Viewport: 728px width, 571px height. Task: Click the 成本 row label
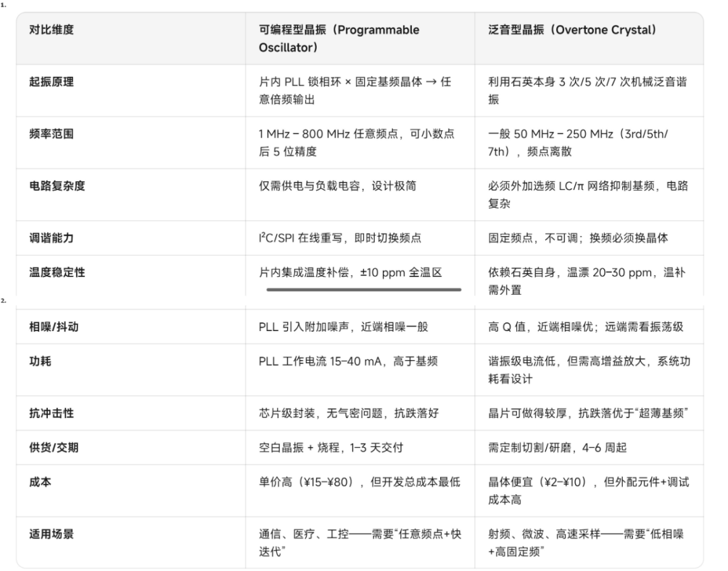pyautogui.click(x=40, y=482)
